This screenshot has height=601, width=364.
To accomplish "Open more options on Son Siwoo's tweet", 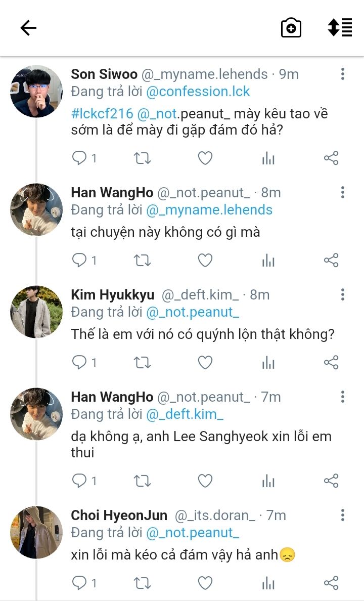I will (x=343, y=74).
